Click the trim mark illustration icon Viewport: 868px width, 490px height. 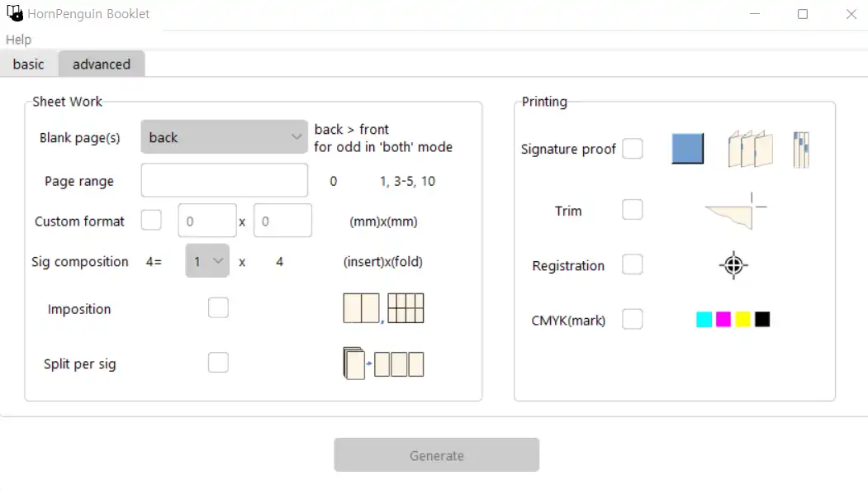735,211
